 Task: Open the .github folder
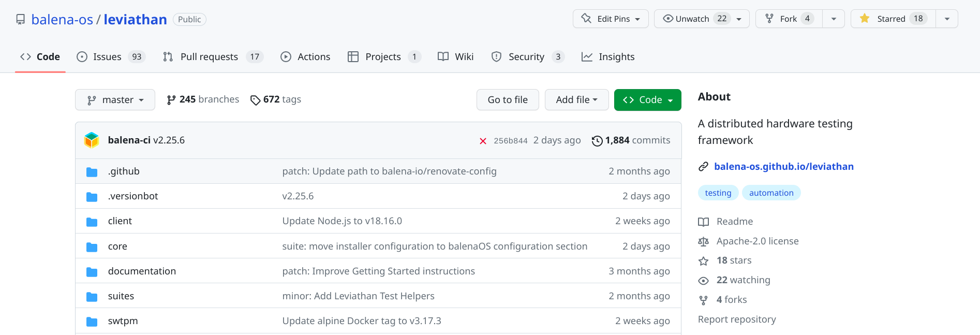click(x=124, y=171)
